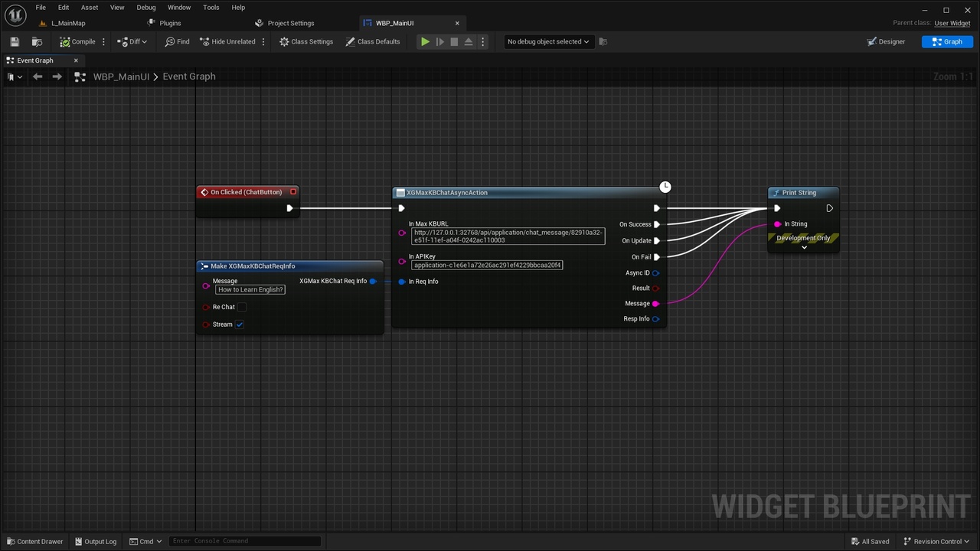Open Class Defaults
Image resolution: width=980 pixels, height=551 pixels.
[373, 41]
